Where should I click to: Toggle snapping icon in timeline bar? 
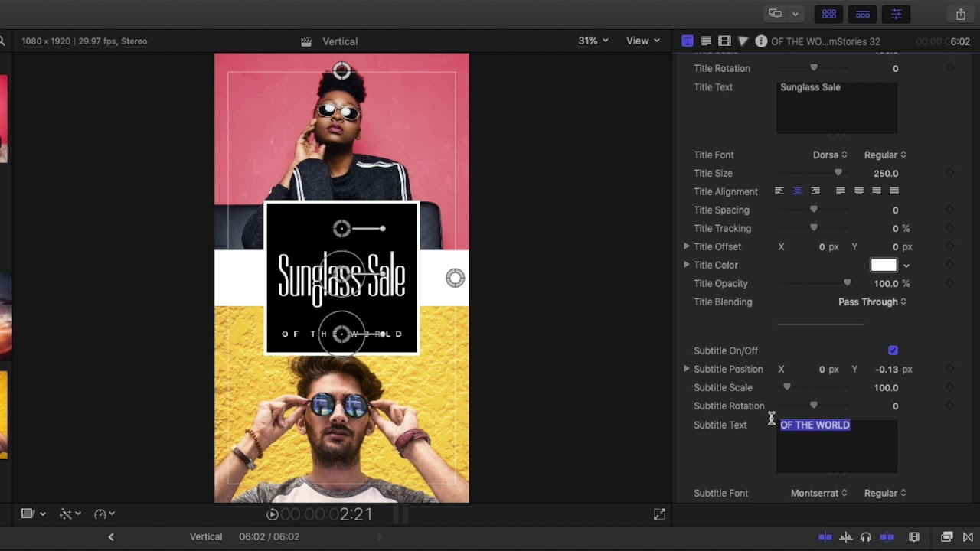pos(887,537)
